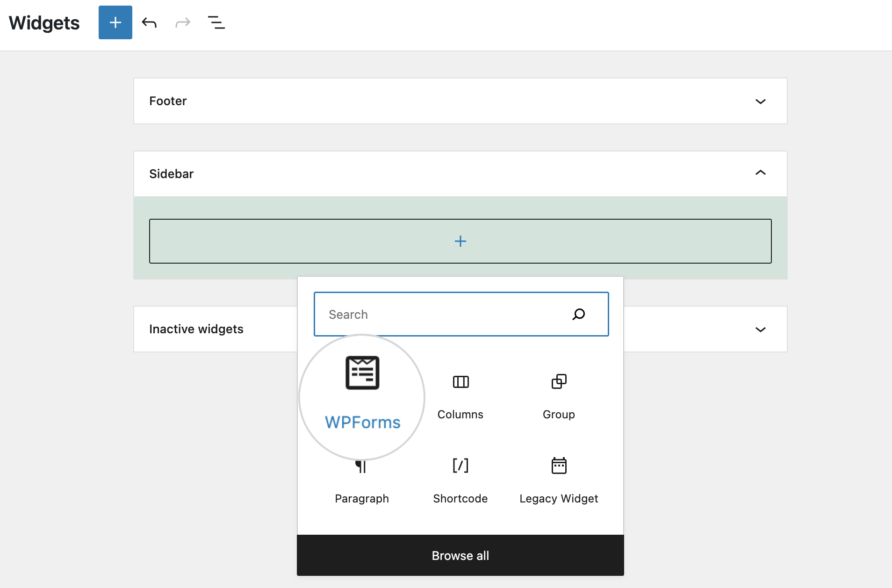This screenshot has width=892, height=588.
Task: Click the Widgets page heading
Action: coord(44,23)
